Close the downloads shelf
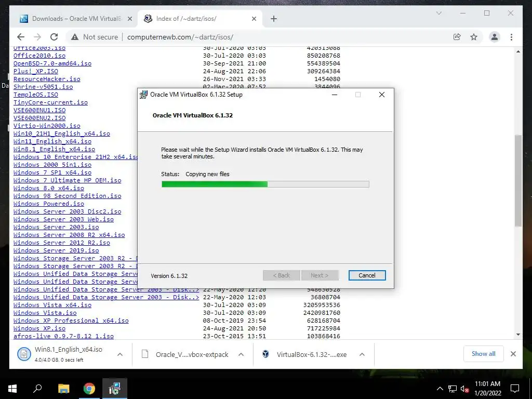The image size is (532, 399). click(513, 354)
